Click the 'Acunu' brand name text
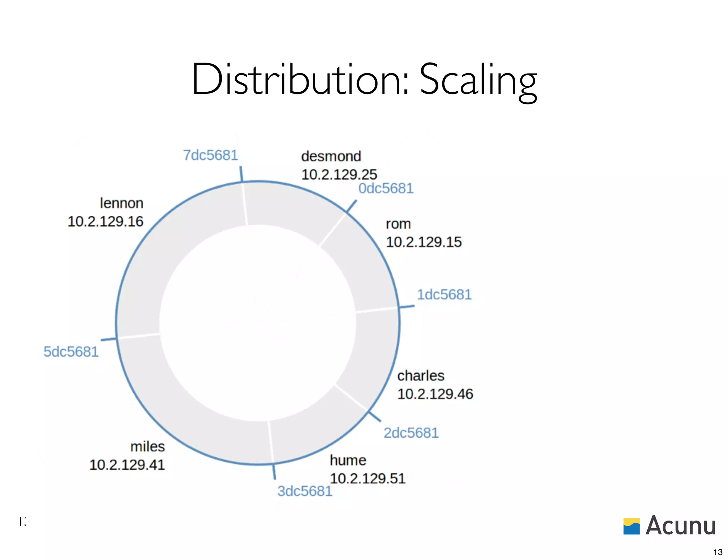728x560 pixels. click(681, 525)
